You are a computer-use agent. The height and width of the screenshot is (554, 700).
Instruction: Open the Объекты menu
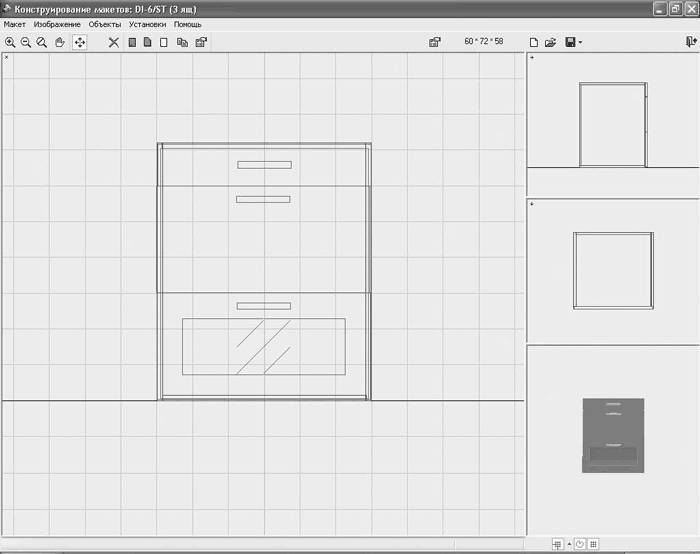click(105, 25)
